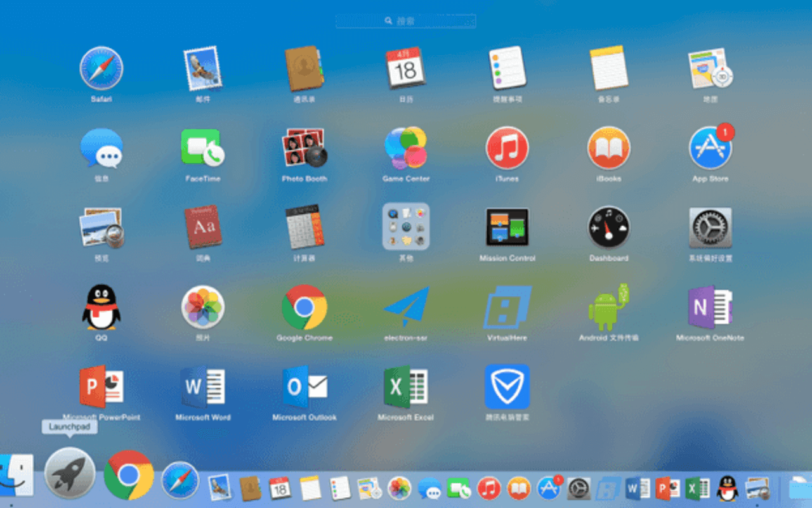Launch Google Chrome from the Launchpad grid

click(x=304, y=307)
